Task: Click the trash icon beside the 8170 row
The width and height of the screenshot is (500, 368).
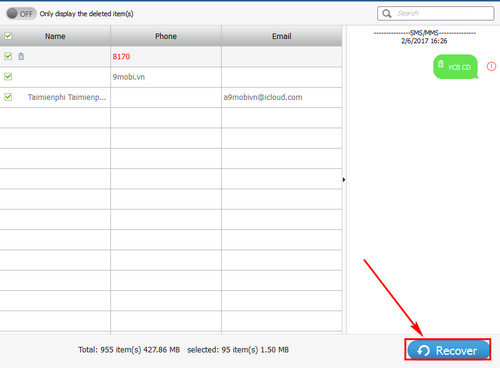Action: pos(21,56)
